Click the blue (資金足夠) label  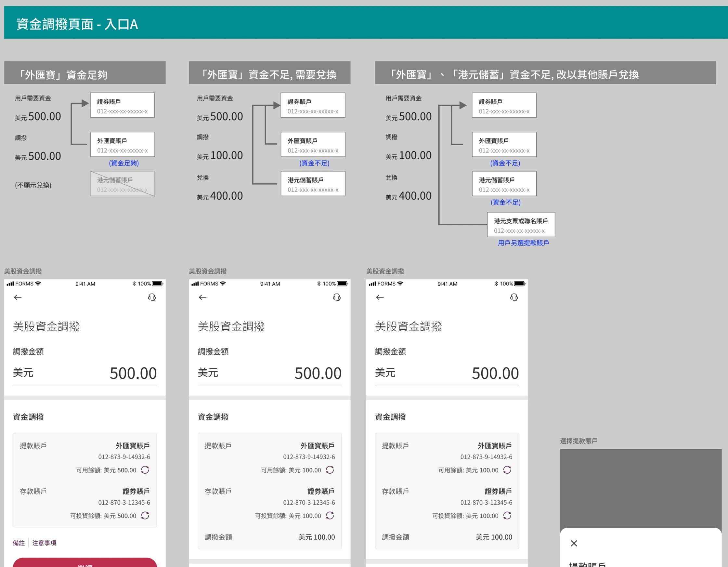tap(124, 163)
